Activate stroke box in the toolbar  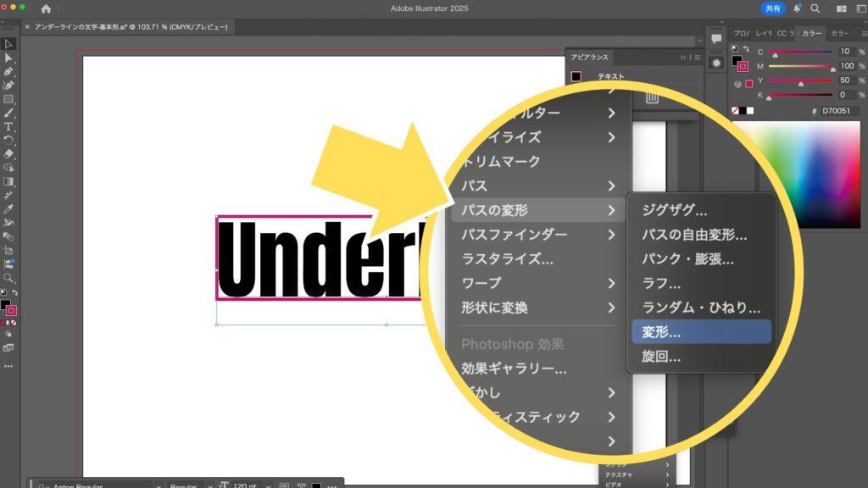pos(11,310)
